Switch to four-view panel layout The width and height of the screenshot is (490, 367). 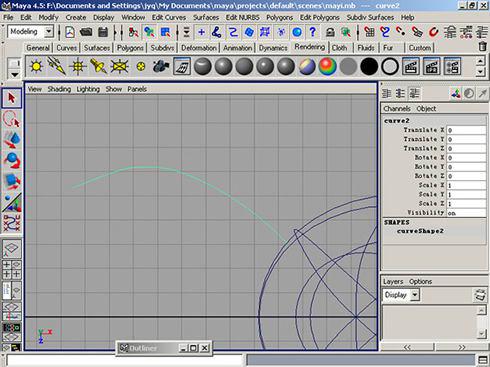click(x=12, y=269)
